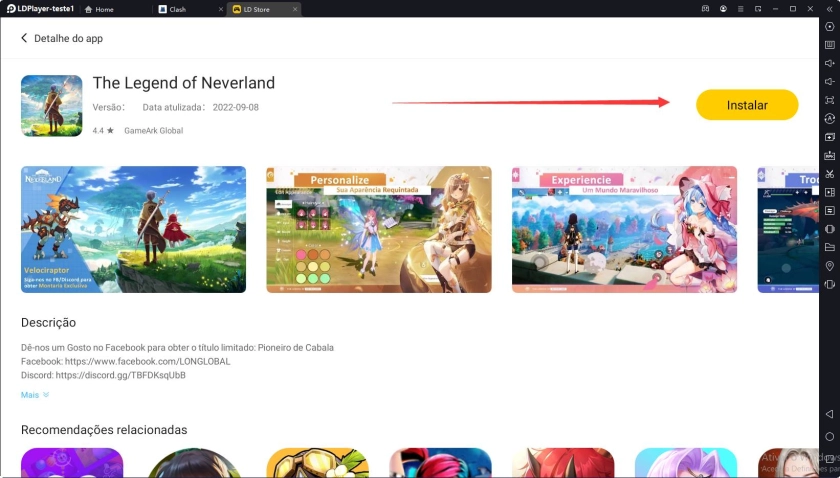Open the virtual location pin icon
This screenshot has height=478, width=840.
[830, 266]
